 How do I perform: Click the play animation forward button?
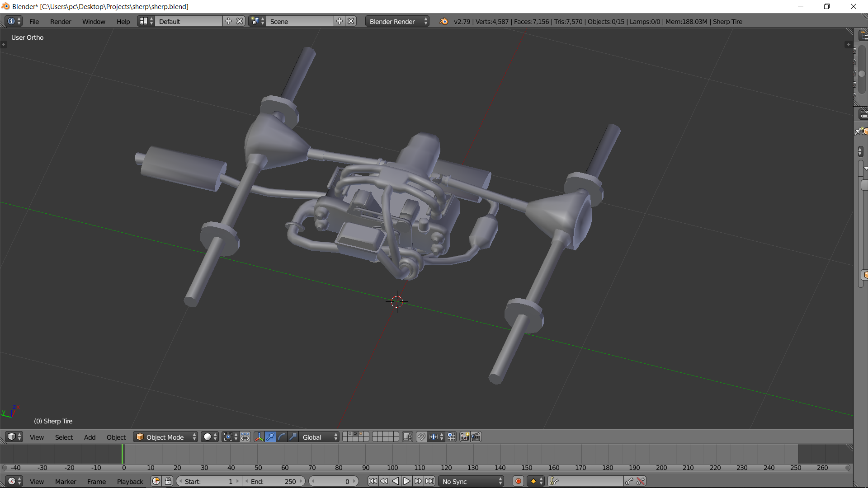click(x=407, y=481)
